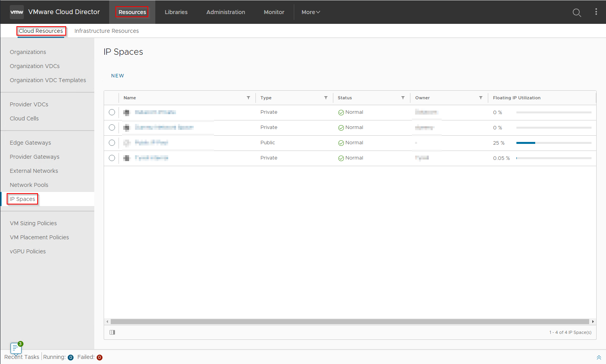This screenshot has height=364, width=606.
Task: Select the radio for the 0.05 % row
Action: pos(112,158)
